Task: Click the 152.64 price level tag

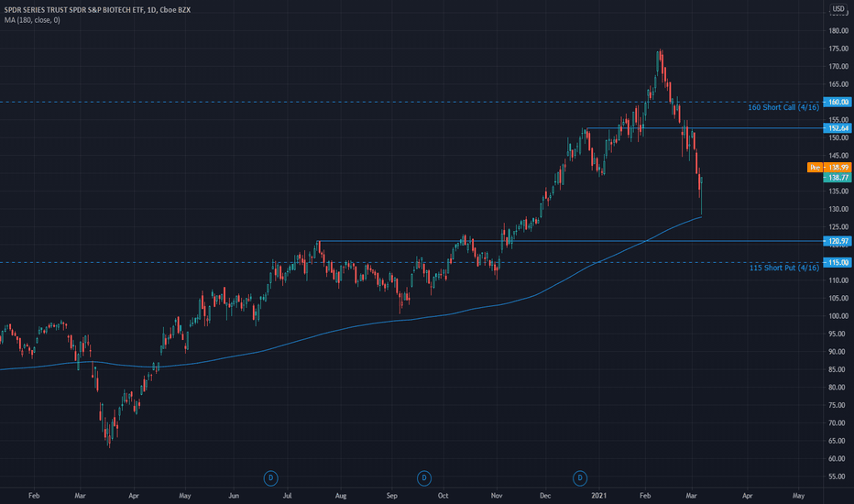Action: point(838,128)
